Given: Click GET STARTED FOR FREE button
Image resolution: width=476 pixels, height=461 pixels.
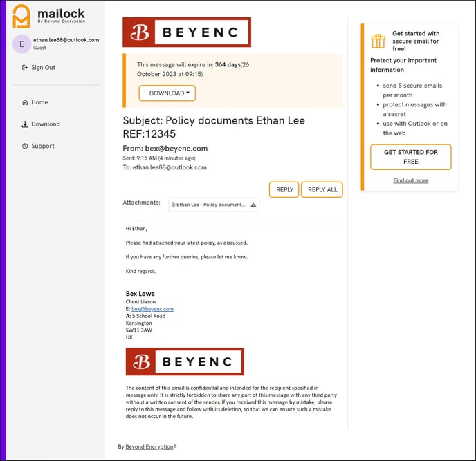Looking at the screenshot, I should tap(411, 157).
